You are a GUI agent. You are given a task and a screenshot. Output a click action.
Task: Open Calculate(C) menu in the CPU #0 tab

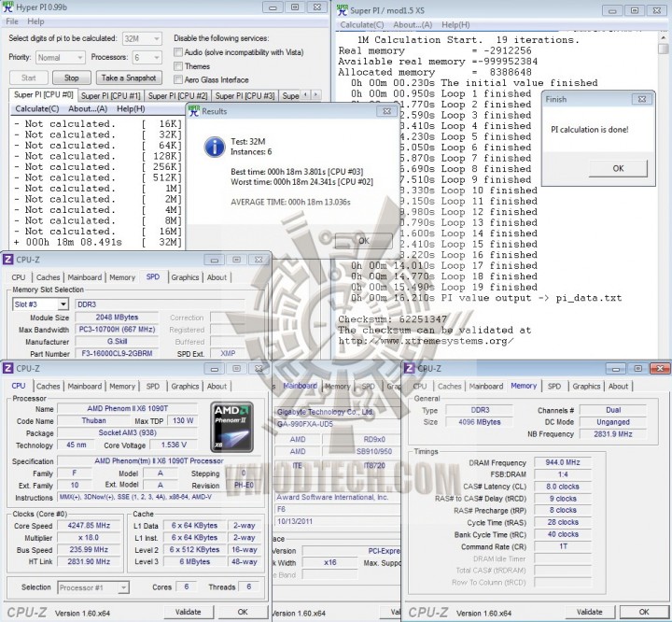(36, 108)
